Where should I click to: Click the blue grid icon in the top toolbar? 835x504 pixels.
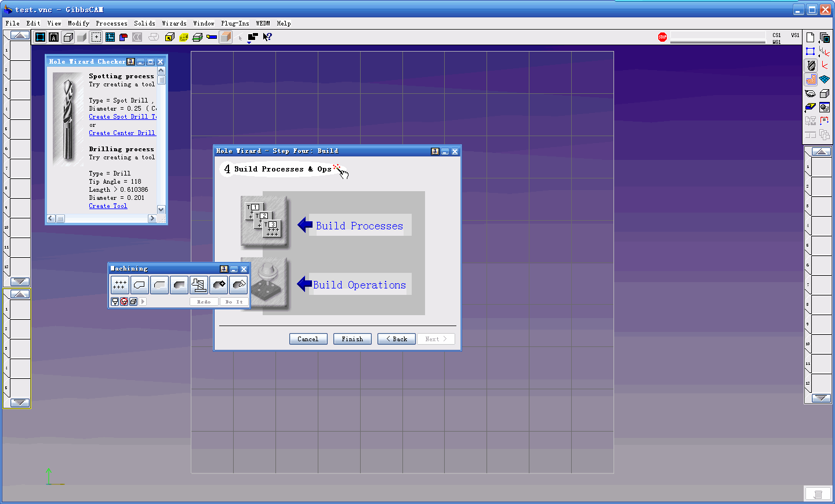pos(110,37)
